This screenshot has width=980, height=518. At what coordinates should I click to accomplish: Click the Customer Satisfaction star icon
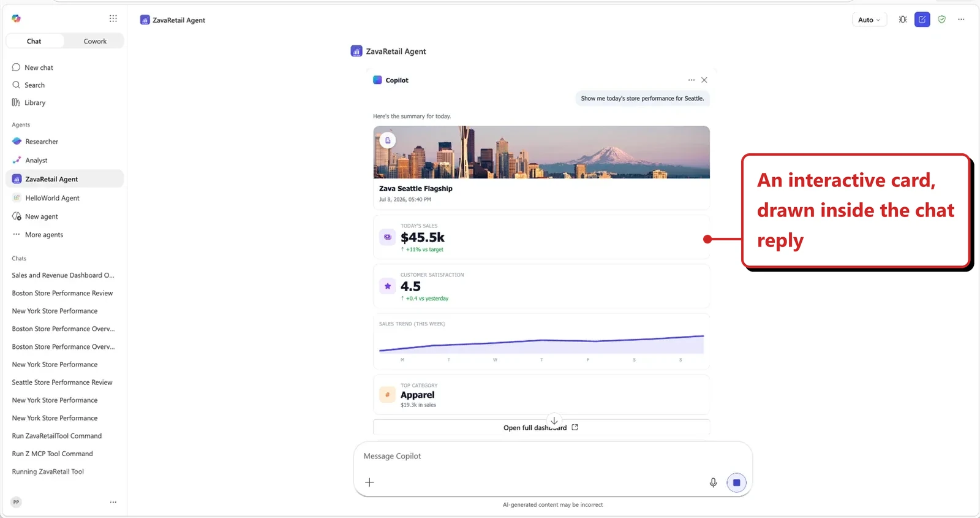(388, 286)
